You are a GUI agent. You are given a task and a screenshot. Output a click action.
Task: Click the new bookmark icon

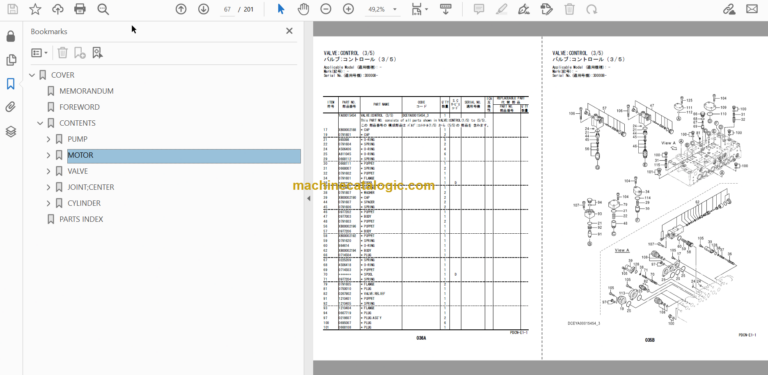click(79, 52)
